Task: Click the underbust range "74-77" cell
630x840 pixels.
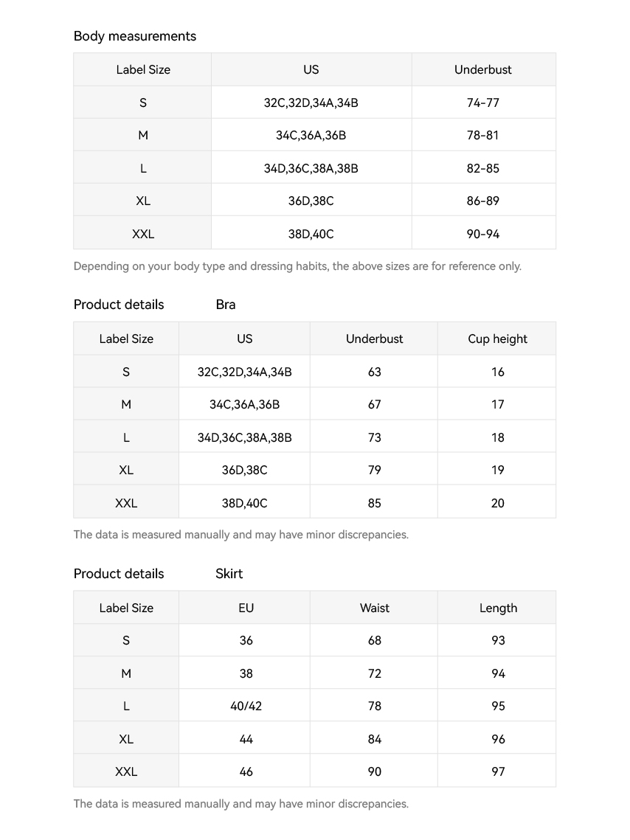Action: [483, 103]
